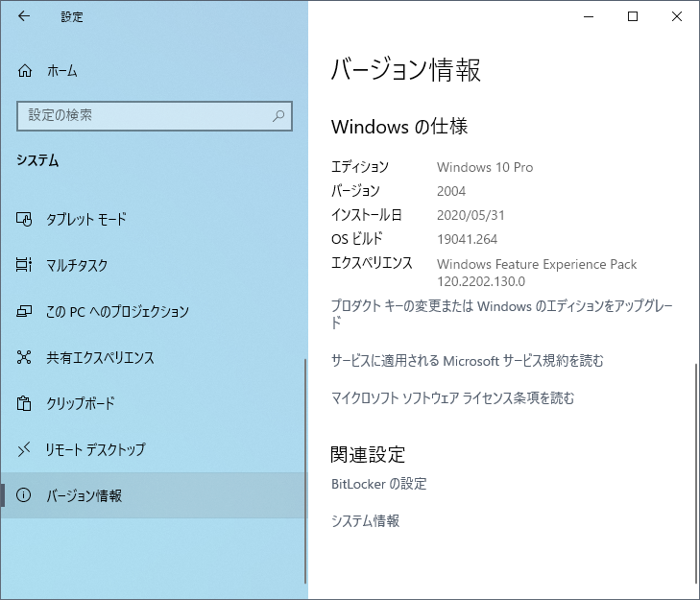Screen dimensions: 700x600
Task: Click the タブレット モード tablet icon
Action: pos(24,219)
